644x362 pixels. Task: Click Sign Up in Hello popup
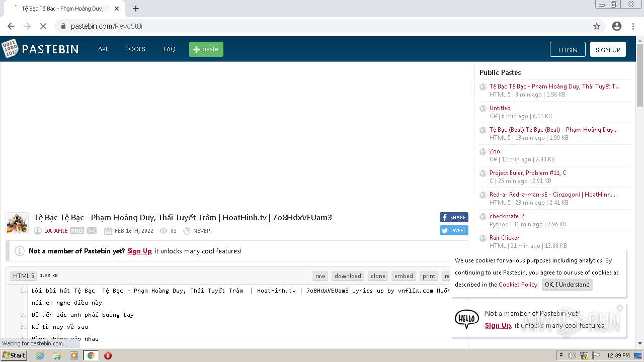[x=498, y=325]
